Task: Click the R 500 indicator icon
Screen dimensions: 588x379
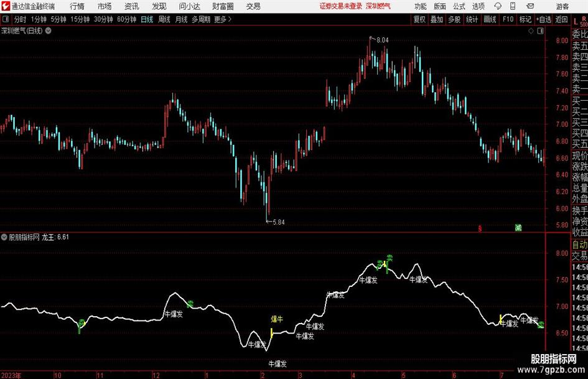Action: click(584, 21)
